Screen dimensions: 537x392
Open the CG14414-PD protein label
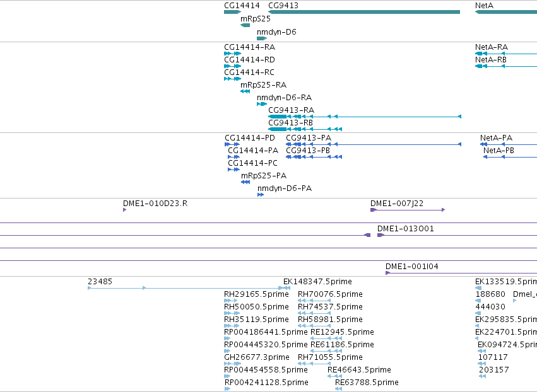pyautogui.click(x=250, y=138)
